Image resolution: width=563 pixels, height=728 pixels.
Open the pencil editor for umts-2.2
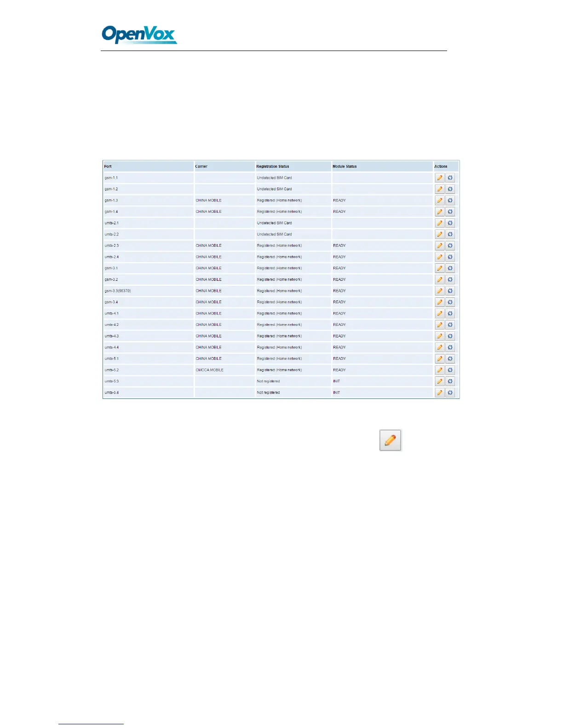pyautogui.click(x=440, y=234)
